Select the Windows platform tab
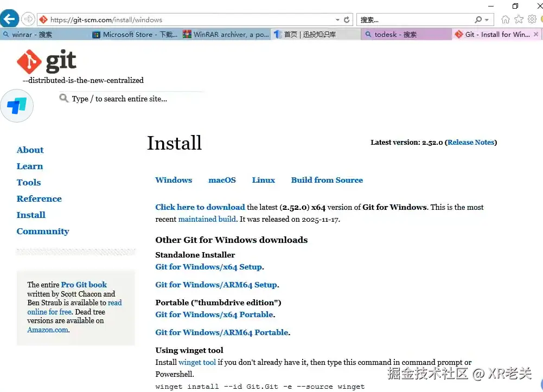The width and height of the screenshot is (543, 392). coord(174,180)
